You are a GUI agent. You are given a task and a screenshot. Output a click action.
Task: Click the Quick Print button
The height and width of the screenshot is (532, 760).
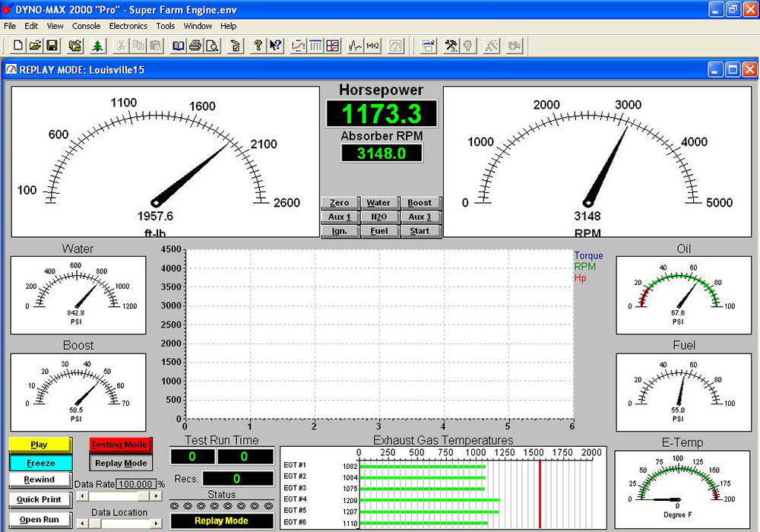40,499
